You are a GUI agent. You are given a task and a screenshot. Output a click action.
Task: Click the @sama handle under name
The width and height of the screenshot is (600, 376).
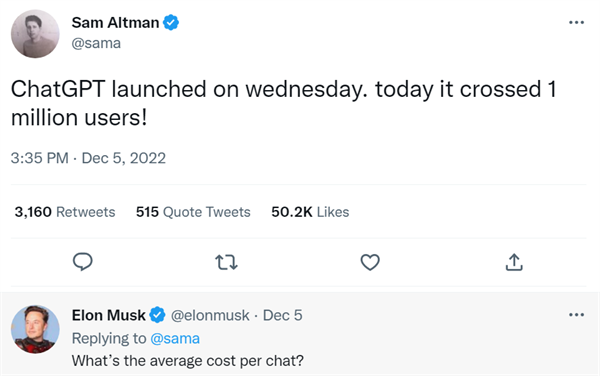tap(96, 43)
